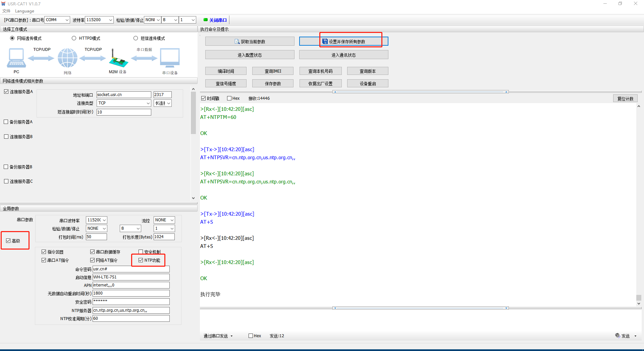The width and height of the screenshot is (644, 351).
Task: Click the USR-CAT1 app icon in title bar
Action: click(3, 4)
